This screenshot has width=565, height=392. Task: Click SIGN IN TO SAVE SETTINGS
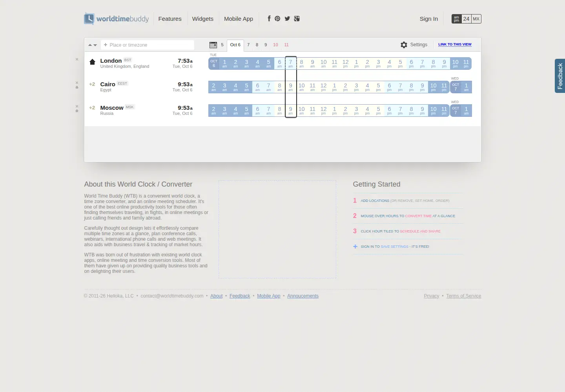click(395, 247)
